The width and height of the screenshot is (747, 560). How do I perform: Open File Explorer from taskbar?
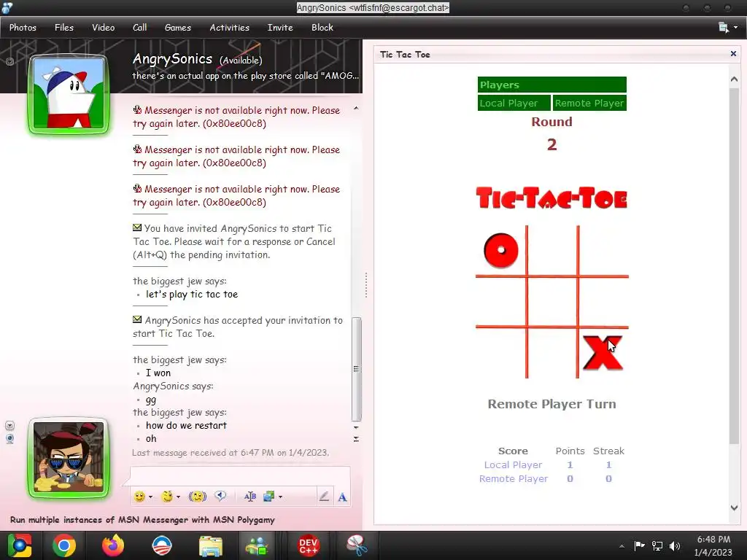click(x=211, y=546)
